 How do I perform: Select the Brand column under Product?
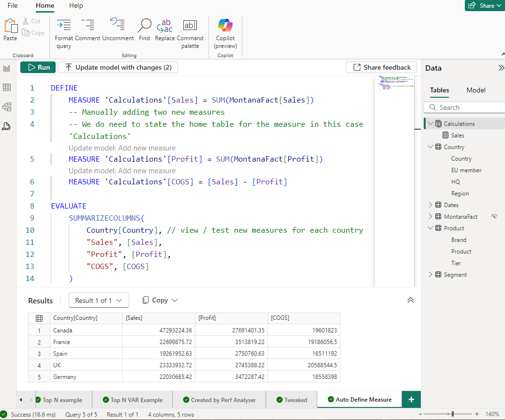(459, 240)
